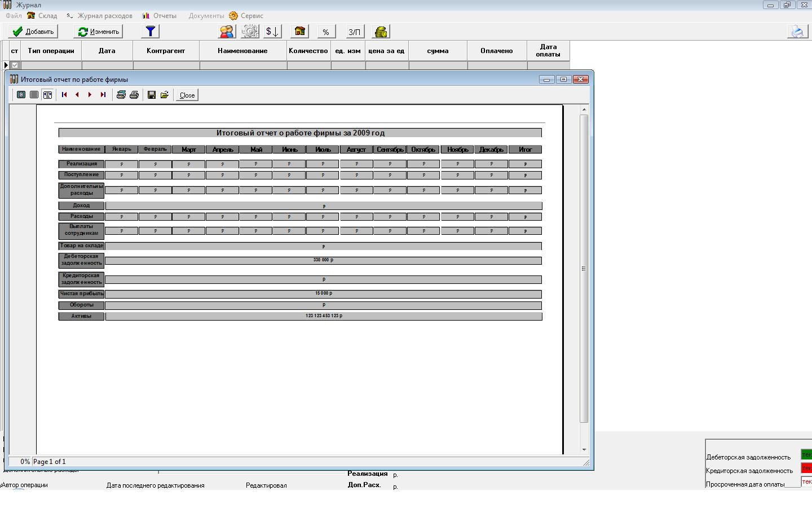Viewport: 812px width, 508px height.
Task: Toggle the checkbox in the ст column
Action: point(15,65)
